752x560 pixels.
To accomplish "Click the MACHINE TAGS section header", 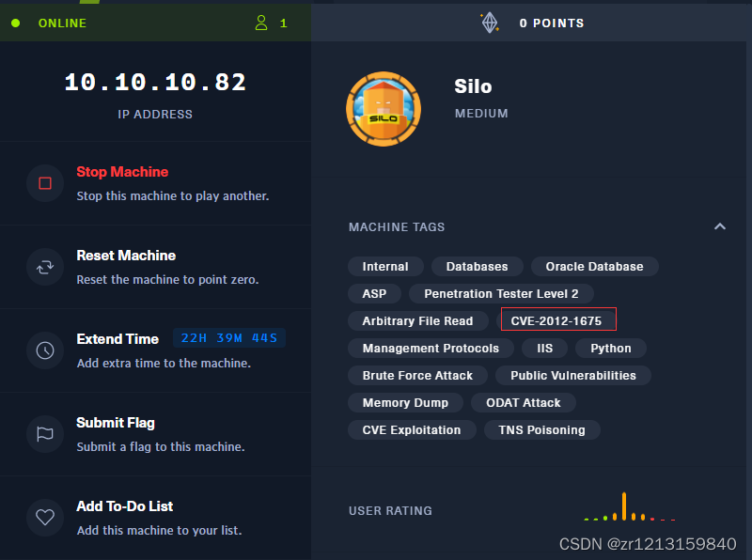I will point(397,226).
